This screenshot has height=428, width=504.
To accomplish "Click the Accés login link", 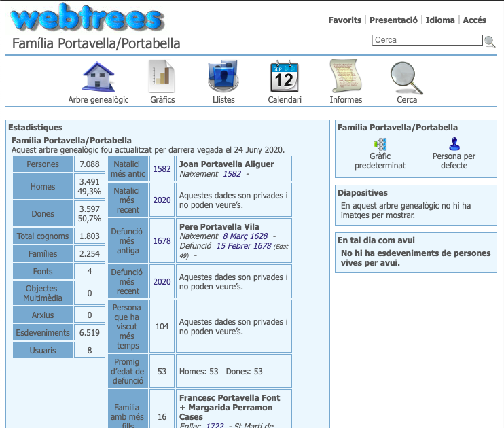I will click(474, 20).
